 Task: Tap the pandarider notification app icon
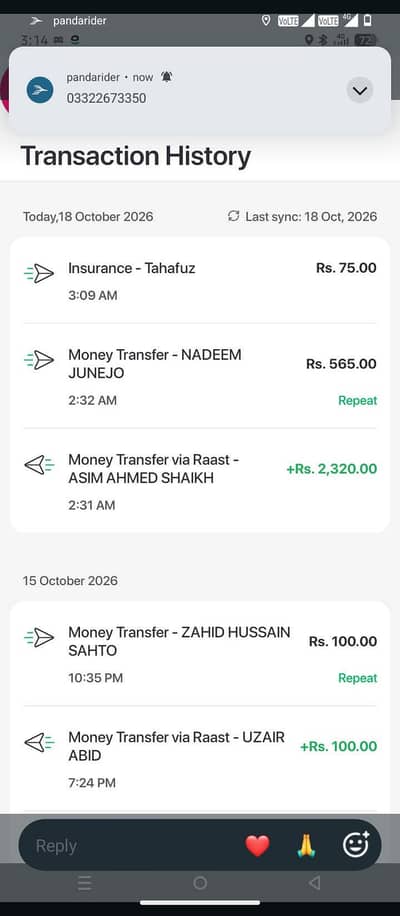(x=40, y=90)
